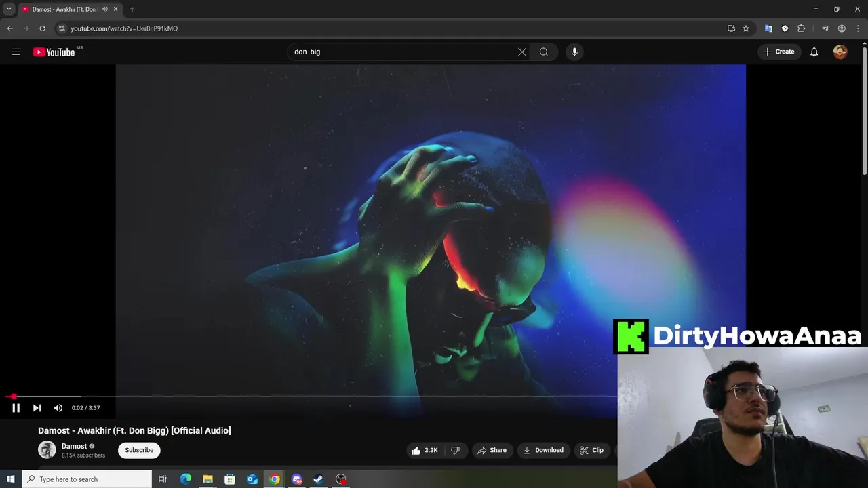Reload the current page

(42, 28)
